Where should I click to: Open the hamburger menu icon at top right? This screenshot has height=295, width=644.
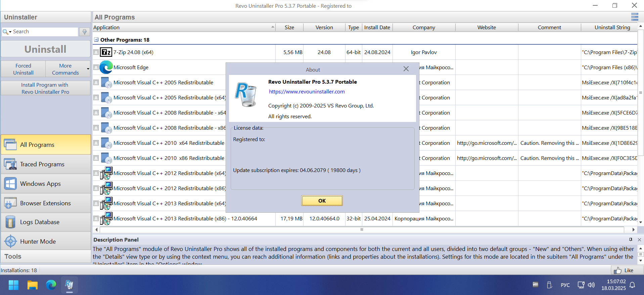[635, 17]
